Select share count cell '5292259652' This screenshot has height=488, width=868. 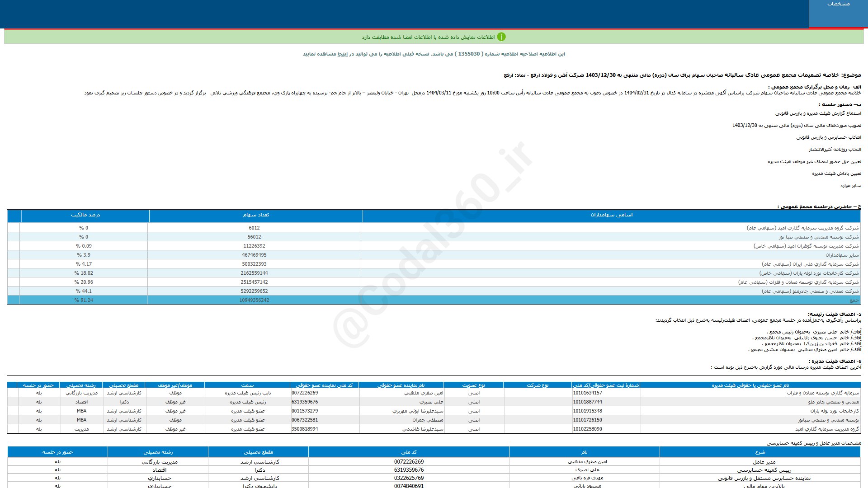pyautogui.click(x=254, y=291)
